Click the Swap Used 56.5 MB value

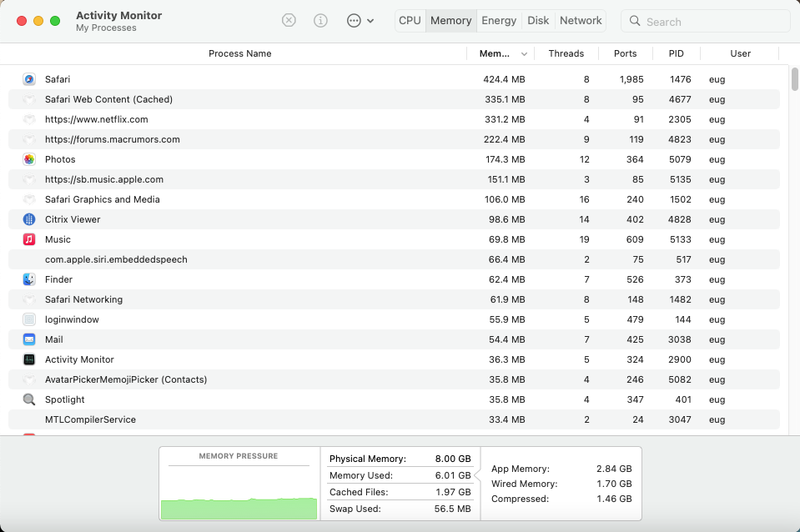pyautogui.click(x=452, y=509)
